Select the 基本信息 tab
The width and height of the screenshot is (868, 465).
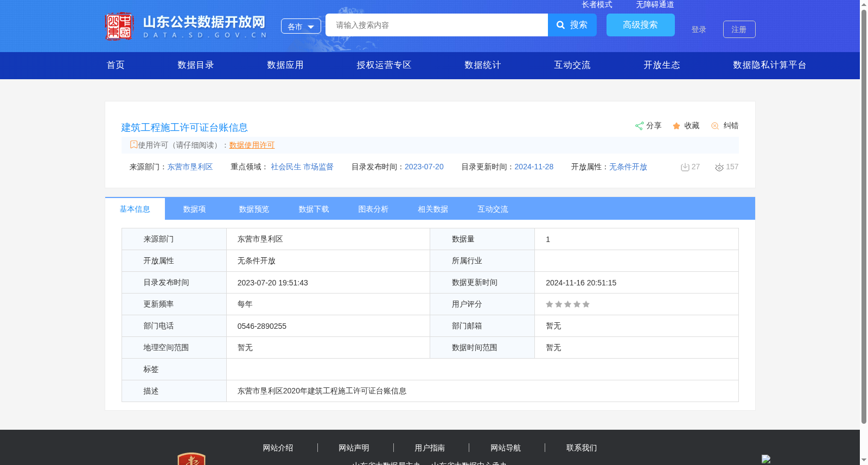(x=135, y=209)
